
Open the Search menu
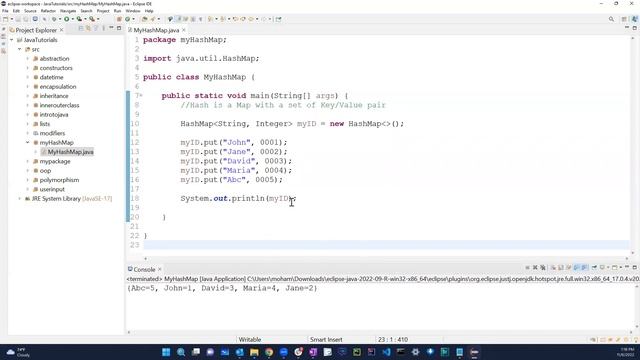click(86, 11)
